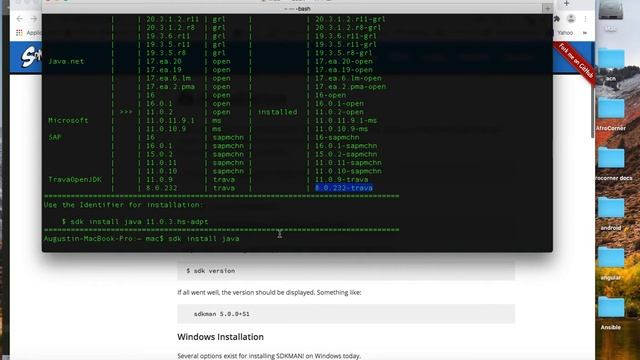Click the SAP vendor label
Image resolution: width=640 pixels, height=360 pixels.
coord(55,137)
